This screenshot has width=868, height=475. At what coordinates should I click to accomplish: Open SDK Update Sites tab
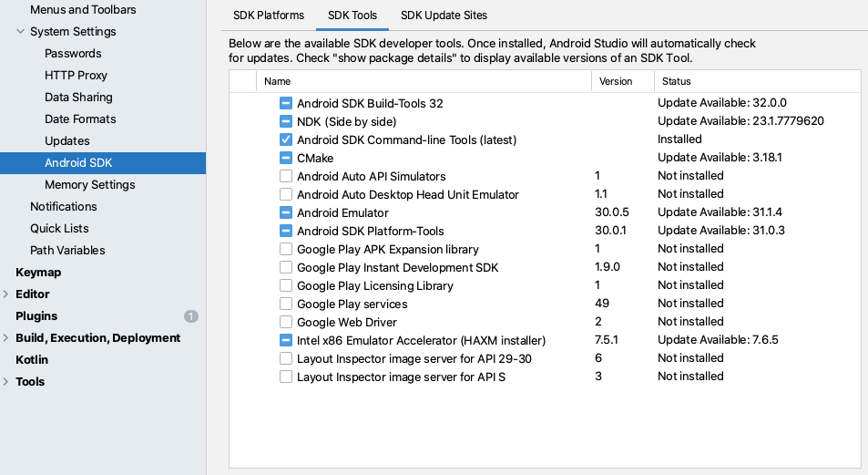[444, 15]
